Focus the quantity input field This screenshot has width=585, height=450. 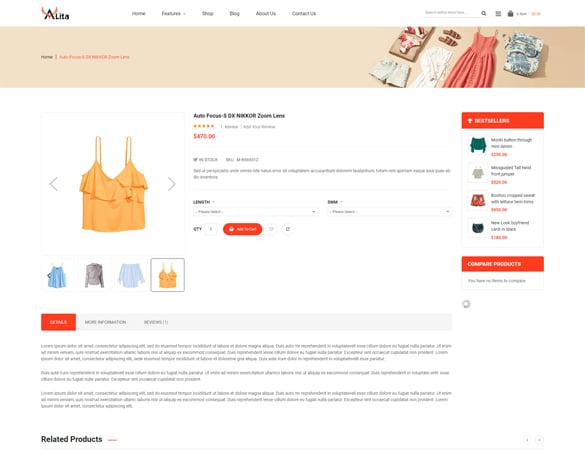[211, 229]
